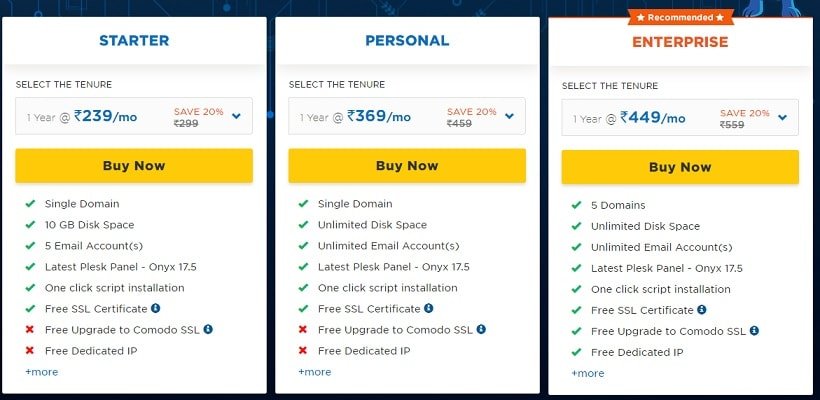Click red cross next to Starter Free Dedicated IP
Screen dimensions: 820x400
click(30, 350)
